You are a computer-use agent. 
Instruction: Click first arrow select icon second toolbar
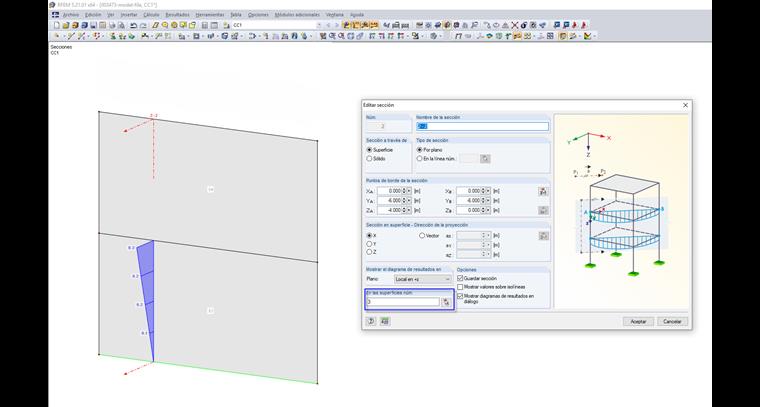tap(56, 36)
